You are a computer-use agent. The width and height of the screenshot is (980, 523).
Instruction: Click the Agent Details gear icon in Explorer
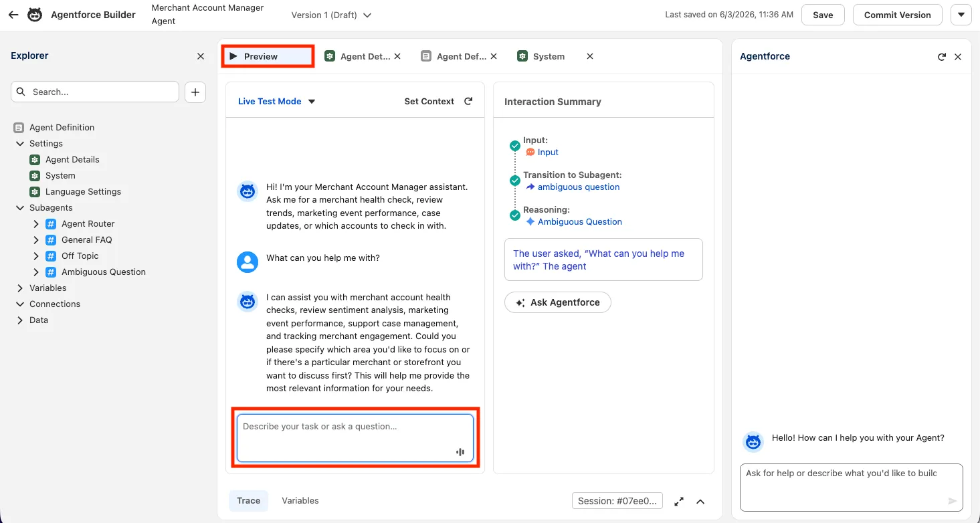tap(35, 160)
